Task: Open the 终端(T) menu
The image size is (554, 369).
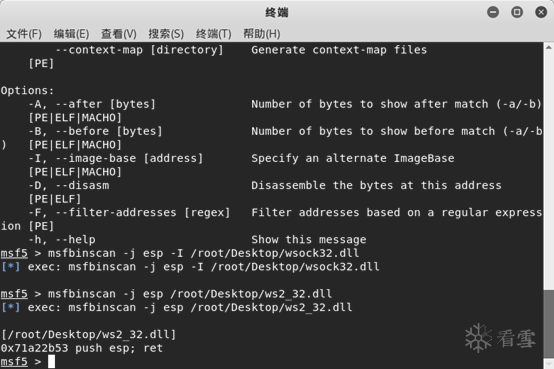Action: click(x=214, y=34)
